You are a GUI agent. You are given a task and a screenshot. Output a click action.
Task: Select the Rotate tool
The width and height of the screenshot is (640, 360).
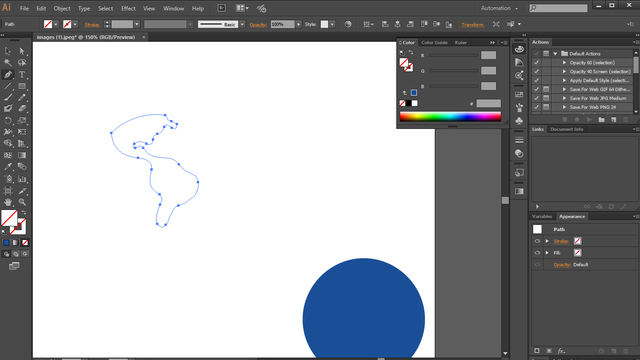8,120
